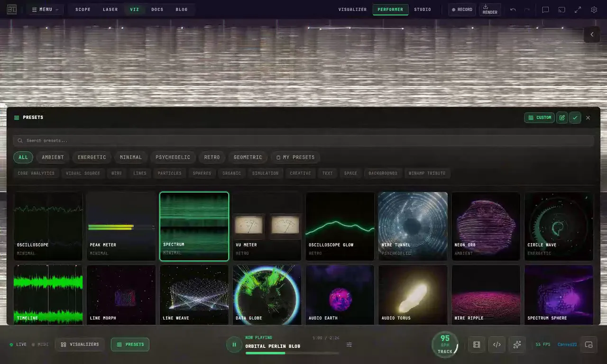Close the Presets panel

(588, 118)
